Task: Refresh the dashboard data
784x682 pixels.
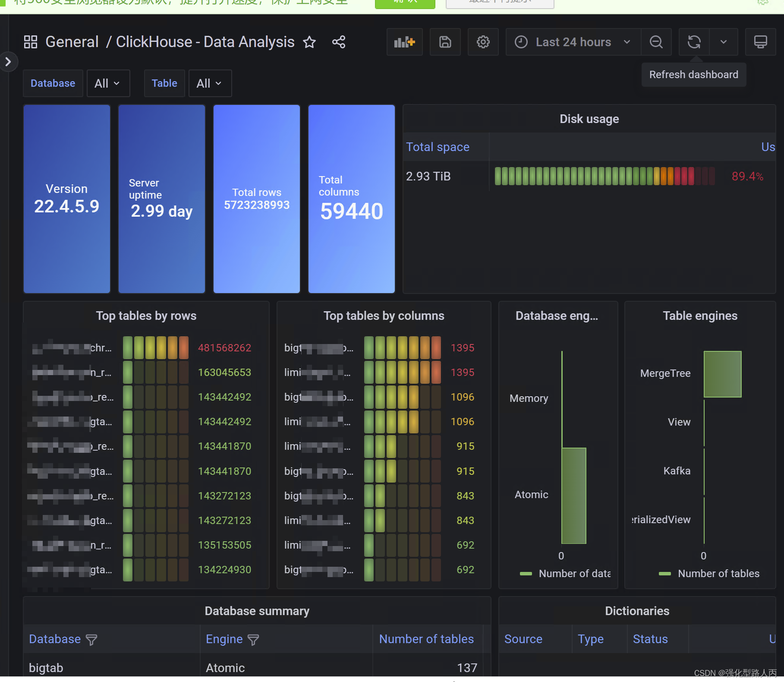Action: pyautogui.click(x=693, y=42)
